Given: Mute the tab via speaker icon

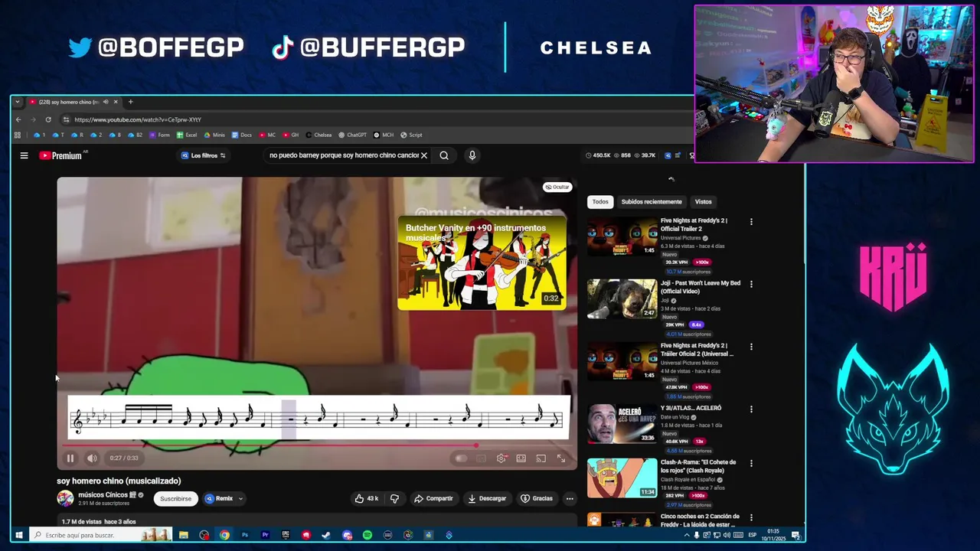Looking at the screenshot, I should pos(106,102).
